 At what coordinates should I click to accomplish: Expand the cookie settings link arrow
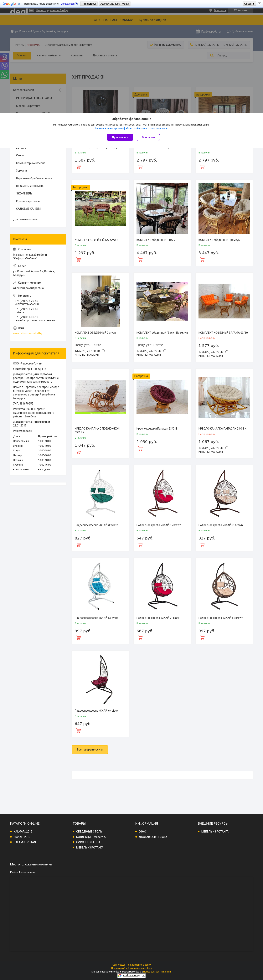pyautogui.click(x=167, y=128)
